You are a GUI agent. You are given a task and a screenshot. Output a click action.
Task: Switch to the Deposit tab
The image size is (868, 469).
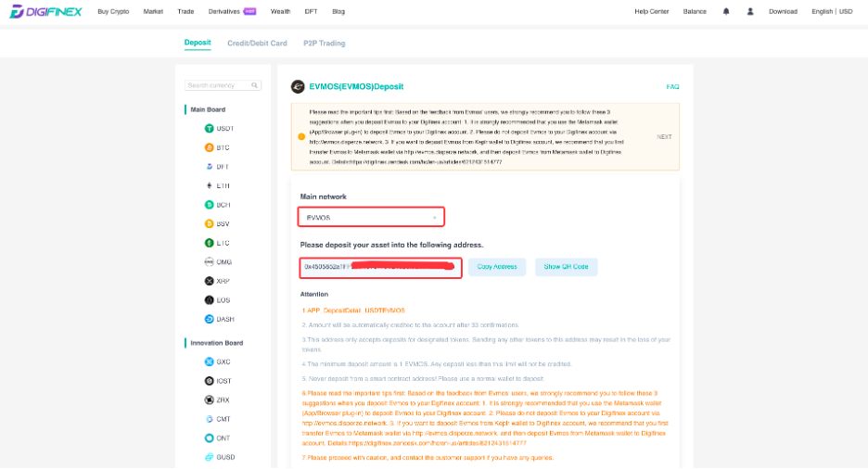(198, 43)
